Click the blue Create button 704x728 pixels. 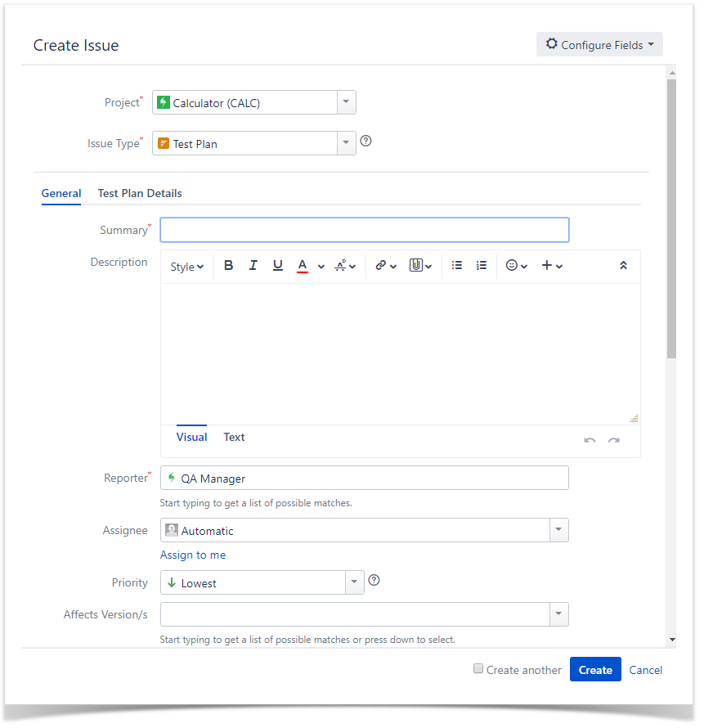(x=595, y=669)
